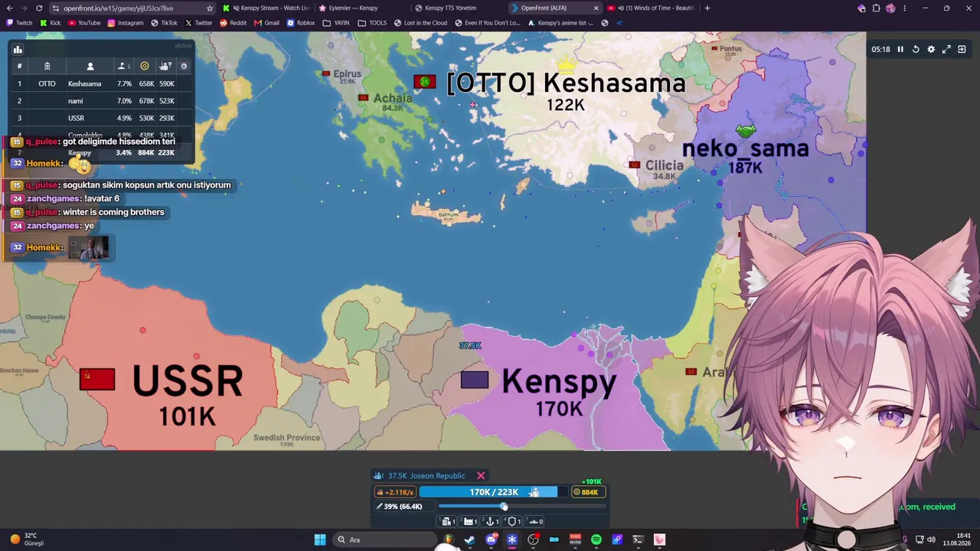The image size is (980, 551).
Task: Adjust the attack ratio slider handle
Action: point(504,507)
